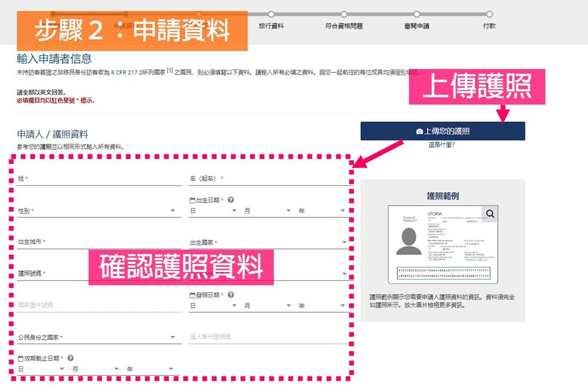Click the 名 (起名) given name field
The image size is (588, 388).
tap(271, 179)
